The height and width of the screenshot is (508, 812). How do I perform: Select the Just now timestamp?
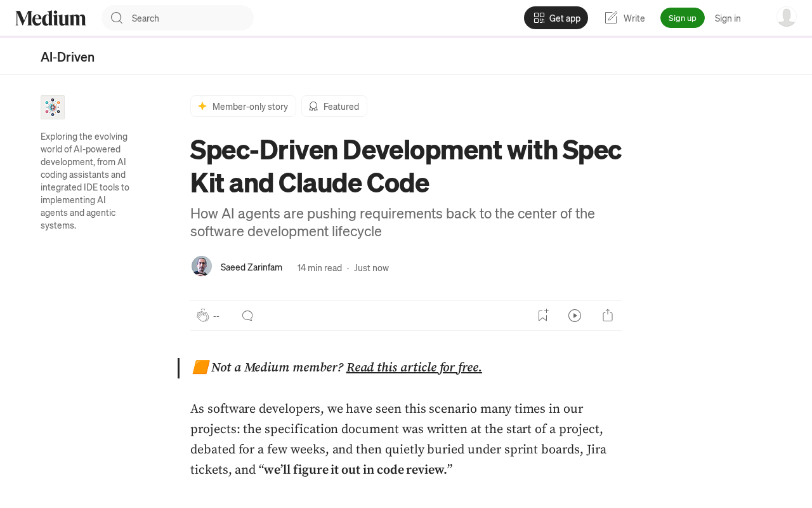click(x=372, y=268)
